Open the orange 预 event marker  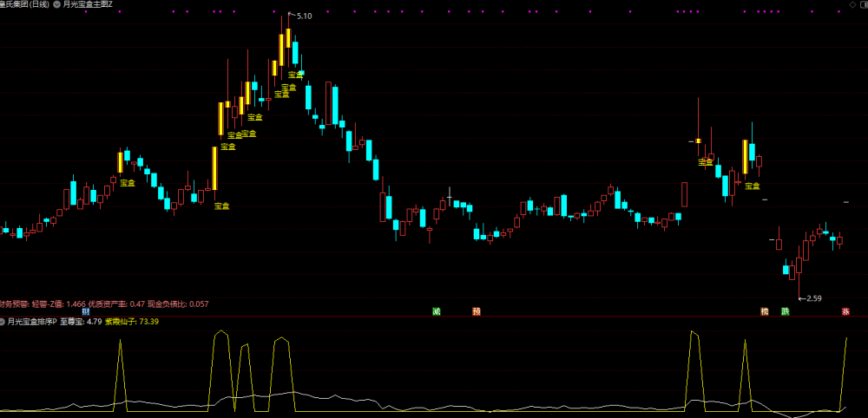click(477, 312)
